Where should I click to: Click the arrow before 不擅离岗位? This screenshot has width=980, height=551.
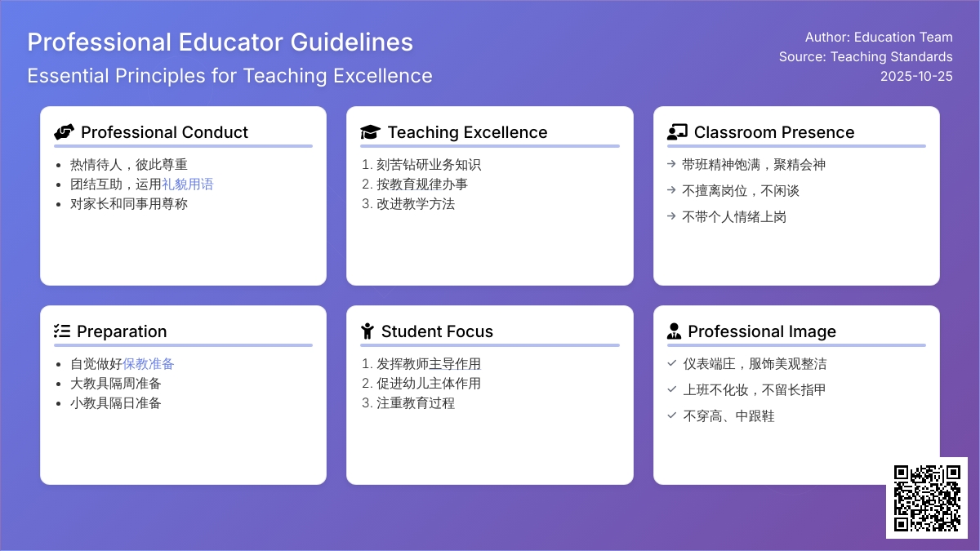click(671, 190)
